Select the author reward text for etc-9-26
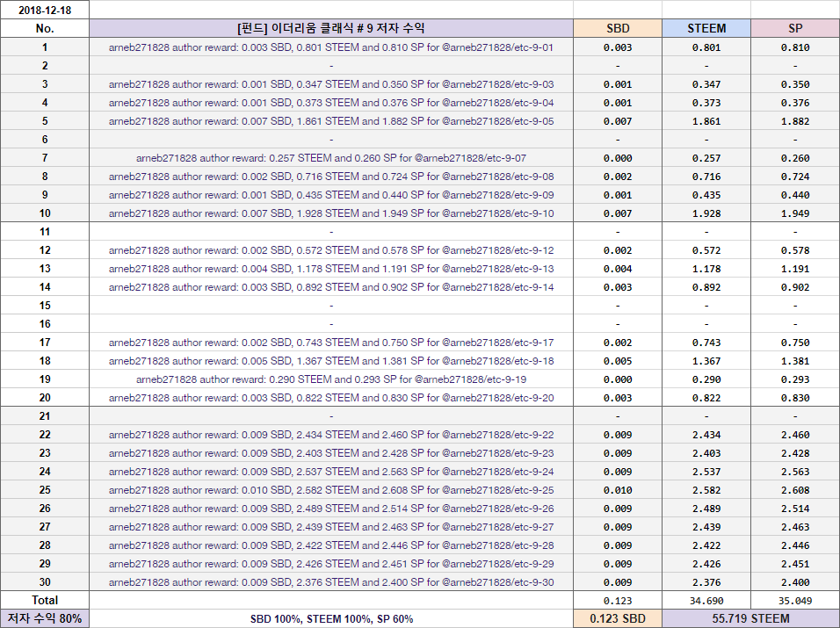The image size is (840, 628). tap(331, 509)
